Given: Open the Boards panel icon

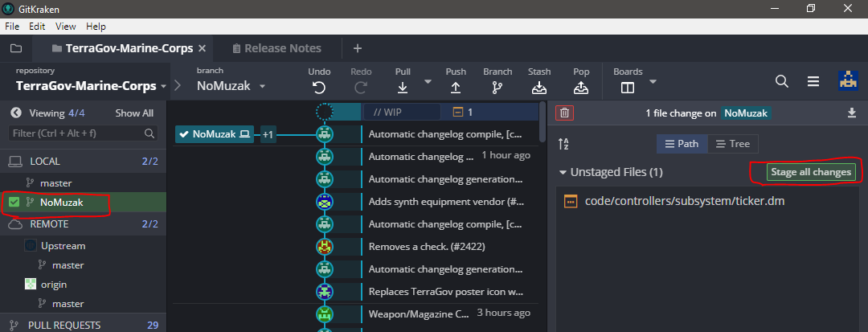Looking at the screenshot, I should (627, 88).
